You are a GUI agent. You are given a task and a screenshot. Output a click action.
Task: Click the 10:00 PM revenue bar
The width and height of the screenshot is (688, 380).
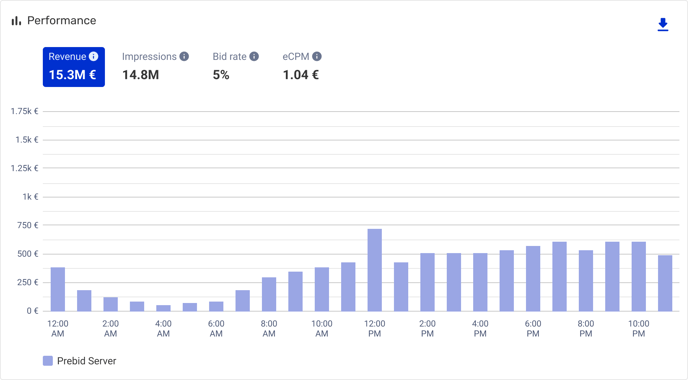tap(638, 276)
